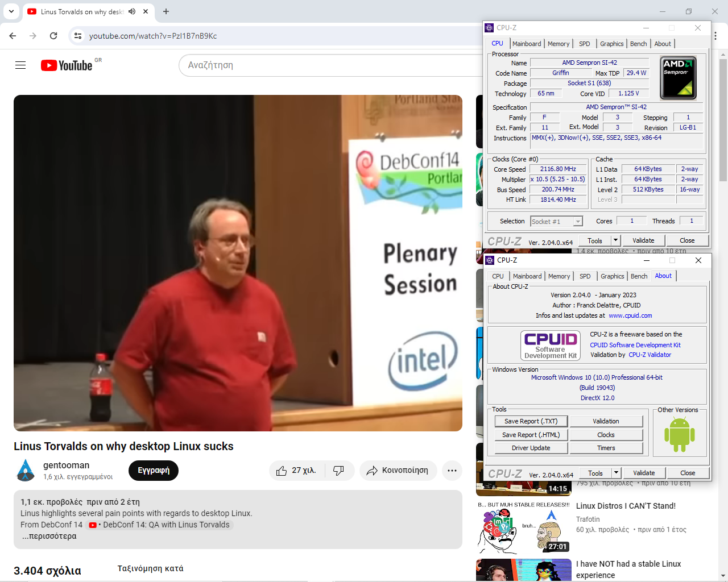Click Save Report (.TXT) button
Image resolution: width=728 pixels, height=582 pixels.
531,421
